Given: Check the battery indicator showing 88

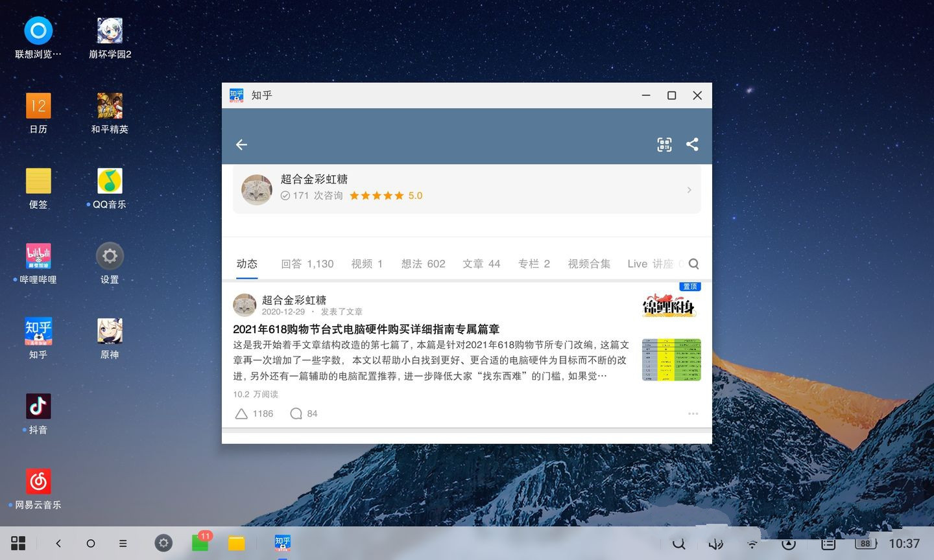Looking at the screenshot, I should (x=866, y=544).
